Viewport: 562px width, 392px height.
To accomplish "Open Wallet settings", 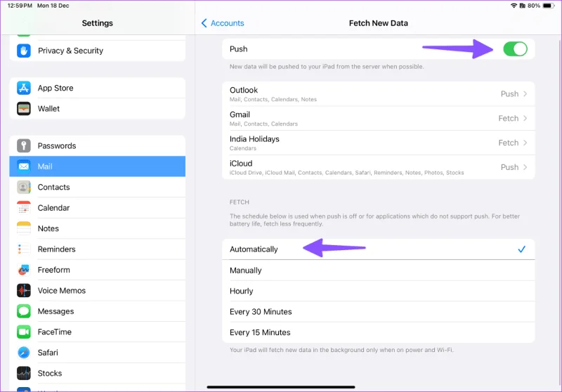I will tap(97, 109).
